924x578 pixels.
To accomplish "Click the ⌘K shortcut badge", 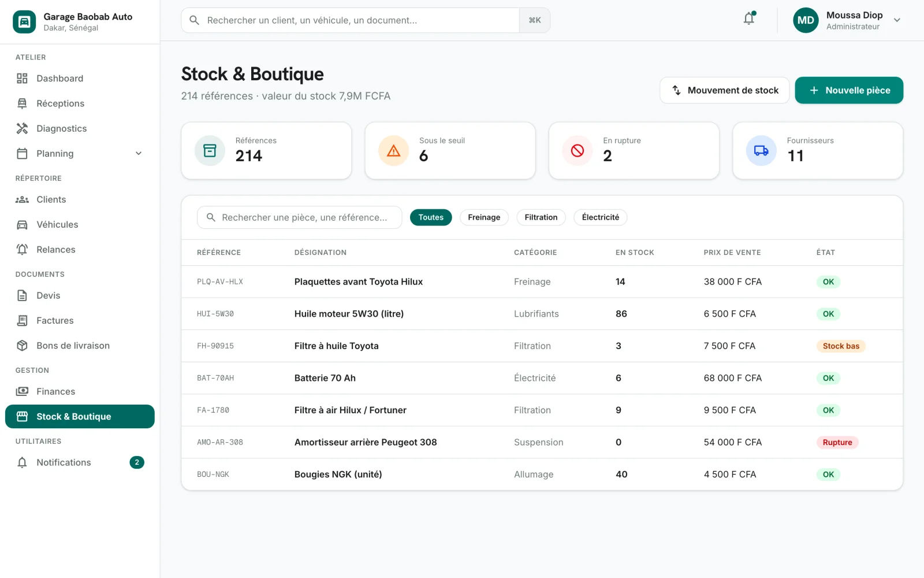I will click(535, 20).
